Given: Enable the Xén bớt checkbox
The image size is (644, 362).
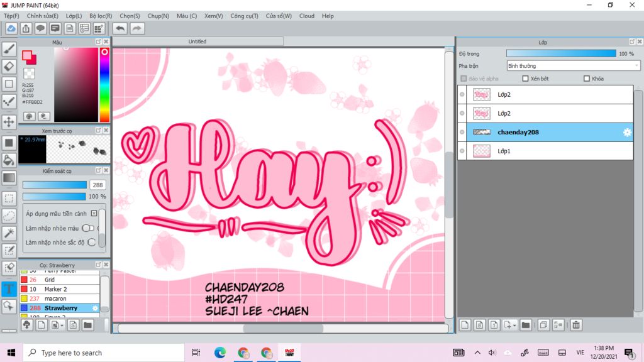Looking at the screenshot, I should point(525,79).
